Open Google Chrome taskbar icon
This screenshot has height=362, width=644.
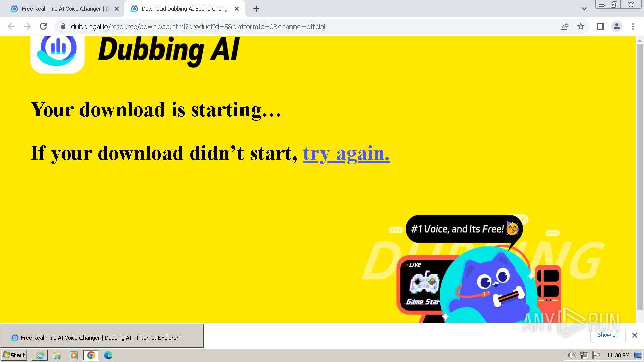click(x=91, y=355)
